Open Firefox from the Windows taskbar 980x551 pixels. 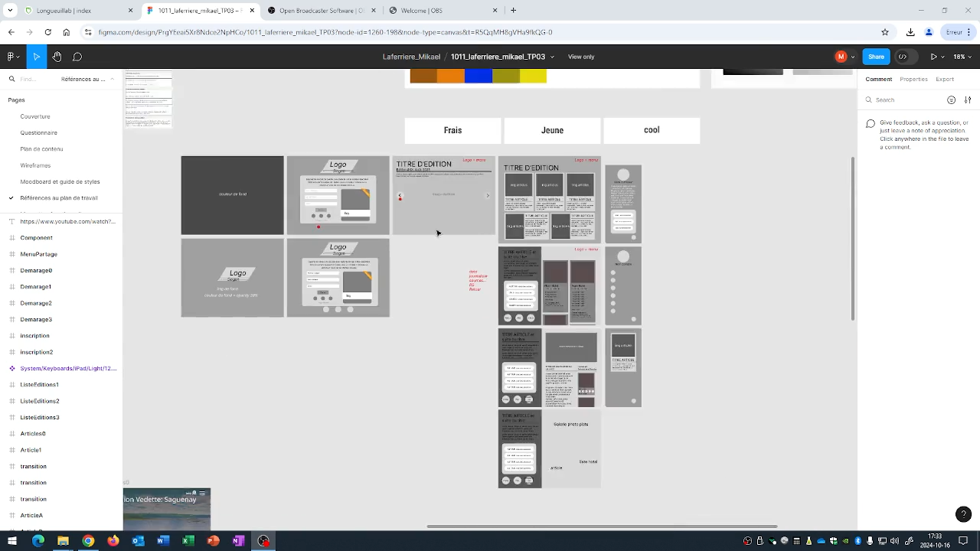[x=113, y=541]
